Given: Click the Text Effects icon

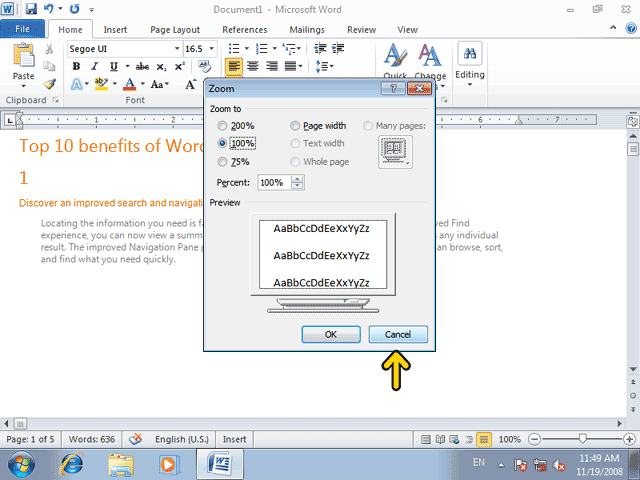Looking at the screenshot, I should click(x=76, y=84).
